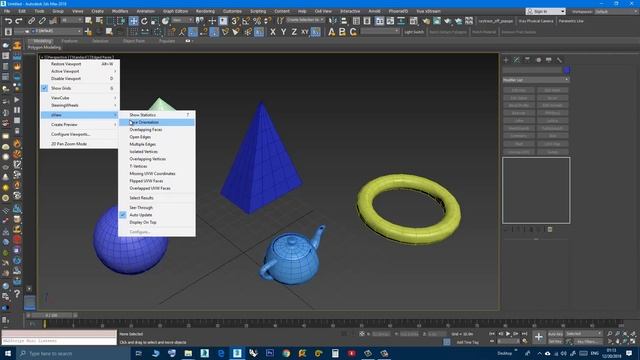Enable Display On Top option
This screenshot has height=360, width=640.
(x=157, y=222)
